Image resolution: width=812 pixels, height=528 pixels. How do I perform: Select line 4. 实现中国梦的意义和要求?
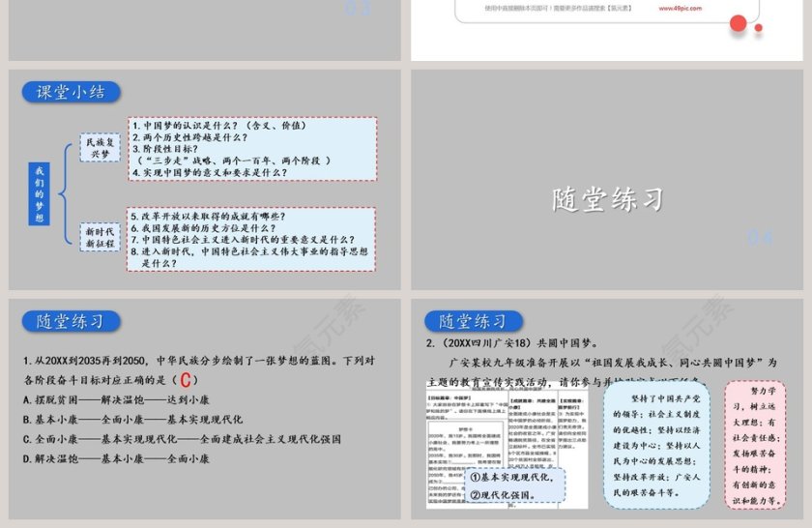pyautogui.click(x=210, y=172)
